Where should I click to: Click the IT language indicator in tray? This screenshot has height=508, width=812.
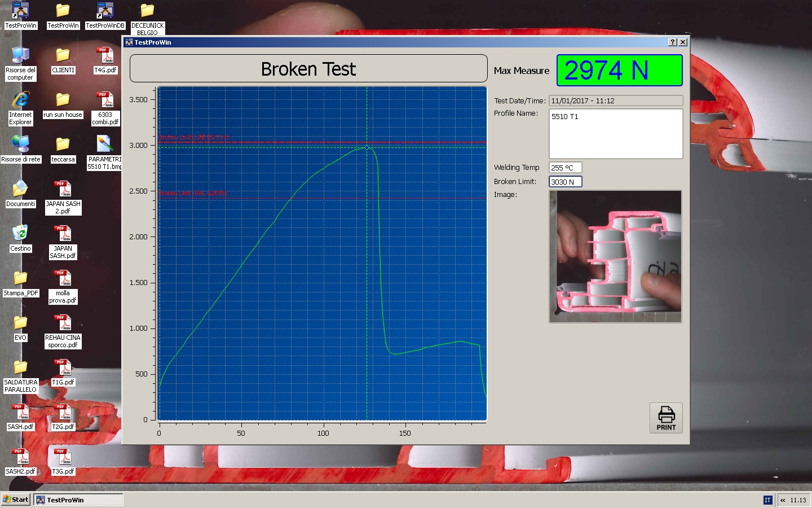(x=767, y=500)
